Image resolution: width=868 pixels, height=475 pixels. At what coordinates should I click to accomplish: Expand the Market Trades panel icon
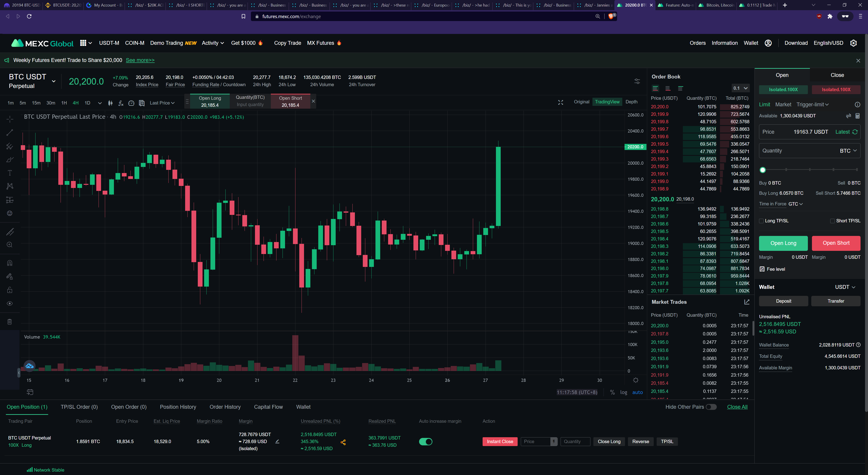747,302
